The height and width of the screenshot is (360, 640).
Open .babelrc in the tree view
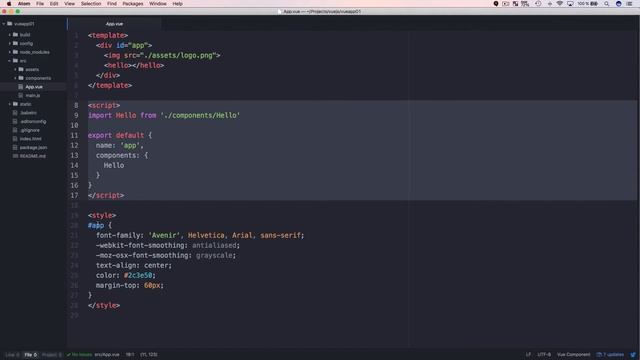pyautogui.click(x=28, y=113)
